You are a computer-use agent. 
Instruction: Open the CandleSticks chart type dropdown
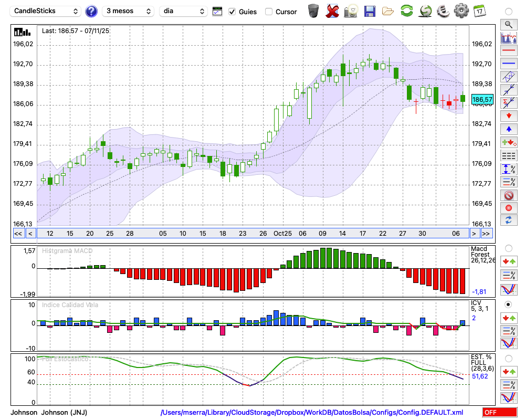(x=46, y=11)
